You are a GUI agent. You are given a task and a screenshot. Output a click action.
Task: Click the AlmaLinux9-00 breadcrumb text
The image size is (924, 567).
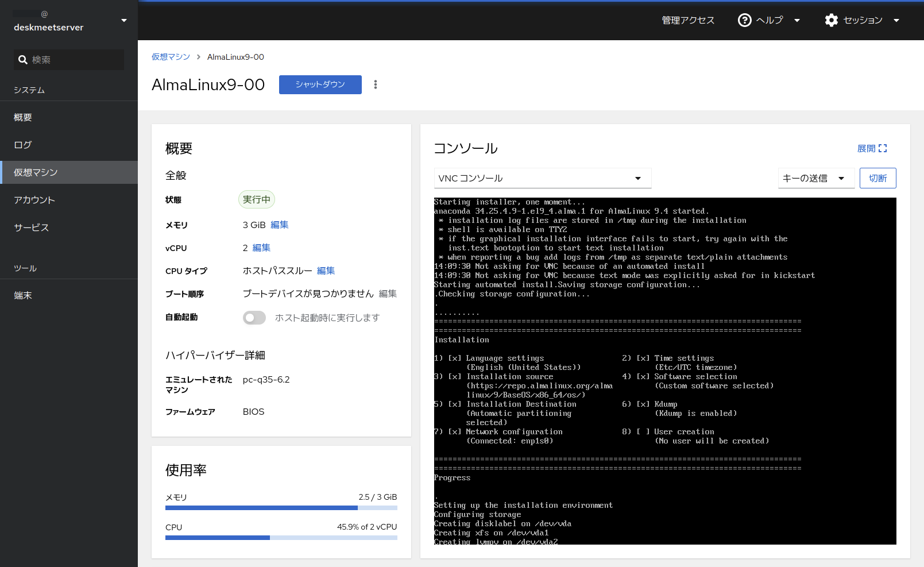tap(235, 57)
